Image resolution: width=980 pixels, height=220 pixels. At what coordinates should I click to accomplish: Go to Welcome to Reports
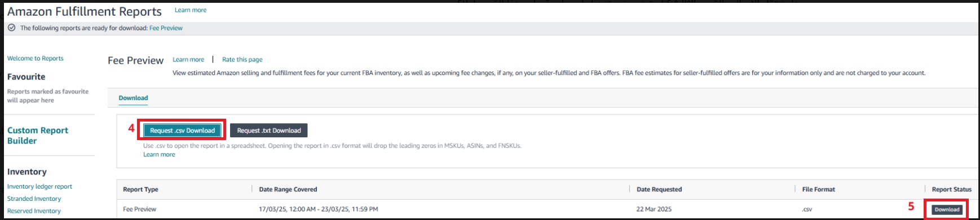(36, 59)
